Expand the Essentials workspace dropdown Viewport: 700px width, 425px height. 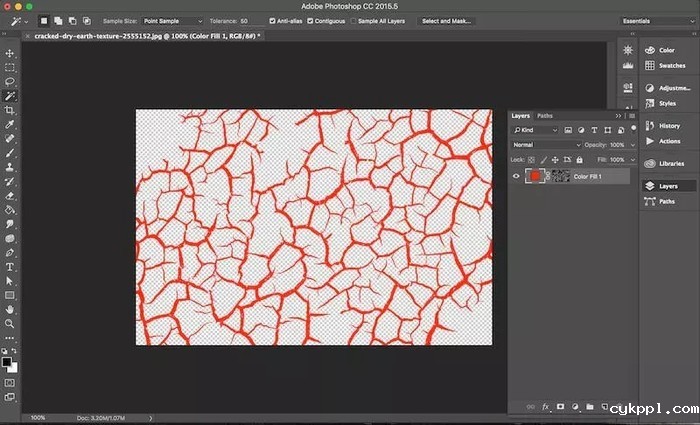pyautogui.click(x=656, y=20)
